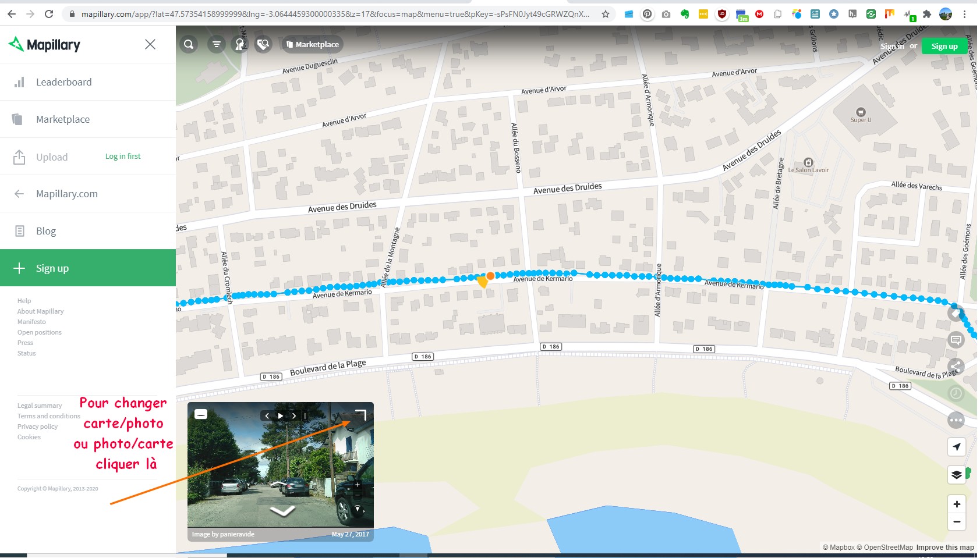The image size is (980, 558).
Task: Open the comments icon on right panel
Action: coord(956,340)
